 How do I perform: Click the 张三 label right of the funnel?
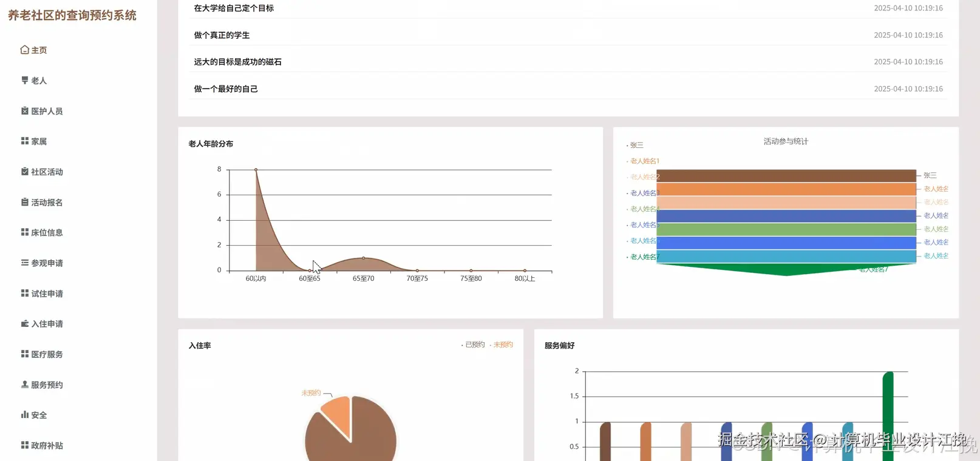point(930,175)
